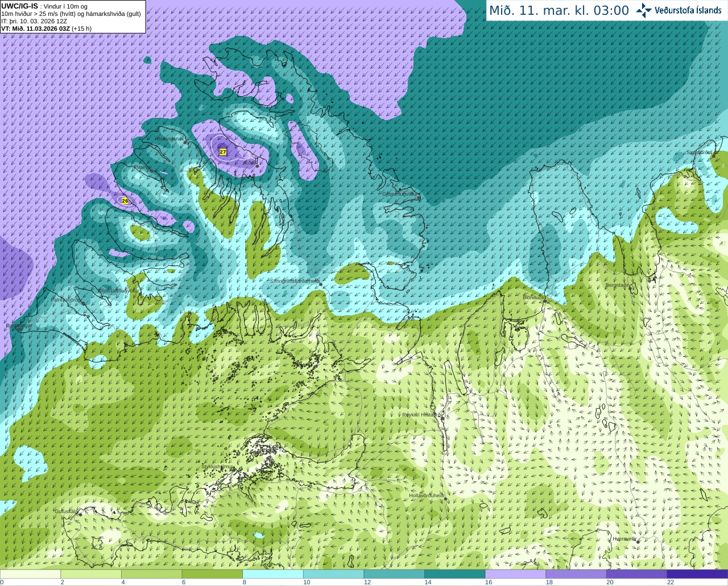The image size is (728, 586).
Task: Click the valid time line 'VT: Mið. 11.03.2026 03Z'
Action: [x=35, y=28]
